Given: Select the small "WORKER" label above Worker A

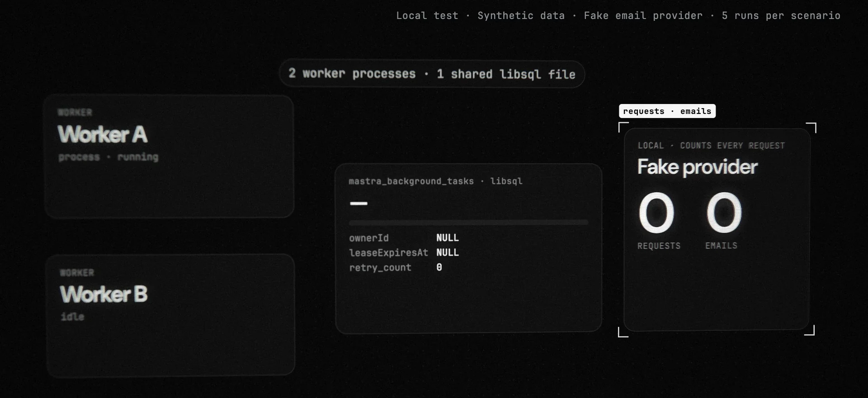Looking at the screenshot, I should (x=75, y=112).
